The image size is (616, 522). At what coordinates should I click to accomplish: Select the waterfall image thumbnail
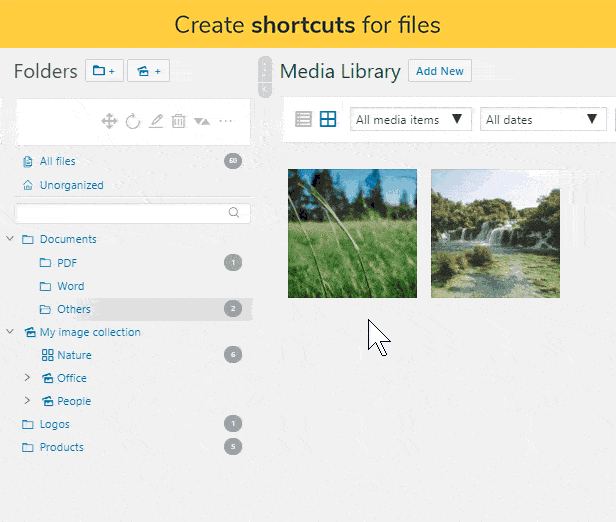coord(495,233)
